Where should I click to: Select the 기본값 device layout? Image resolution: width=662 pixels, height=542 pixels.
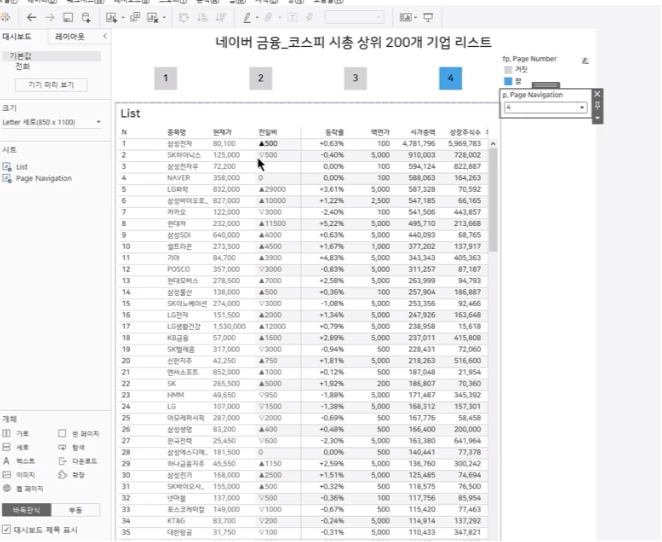[x=51, y=56]
